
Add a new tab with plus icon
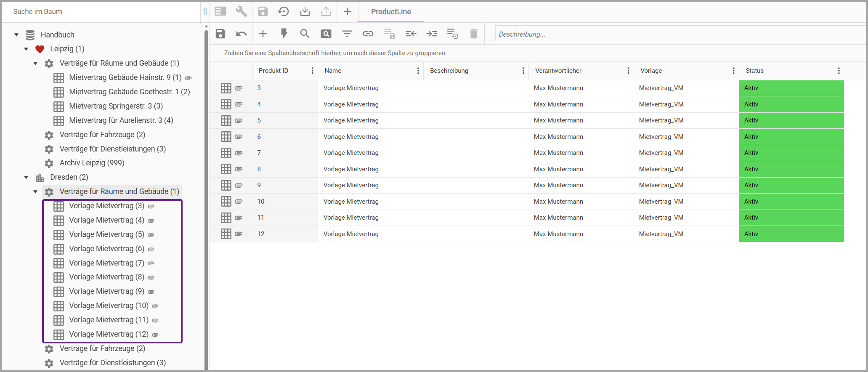[x=347, y=11]
